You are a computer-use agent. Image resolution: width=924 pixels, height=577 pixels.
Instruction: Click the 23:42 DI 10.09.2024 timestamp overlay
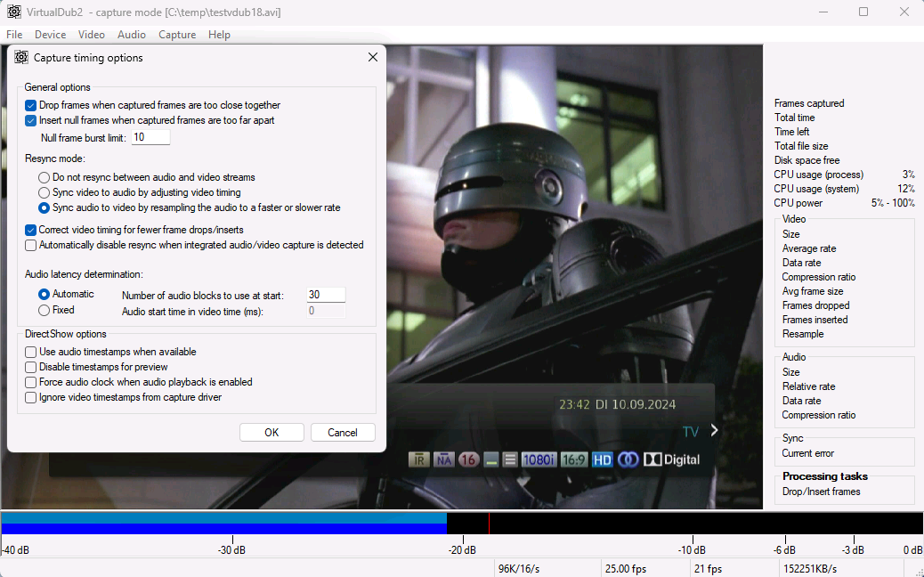point(617,405)
